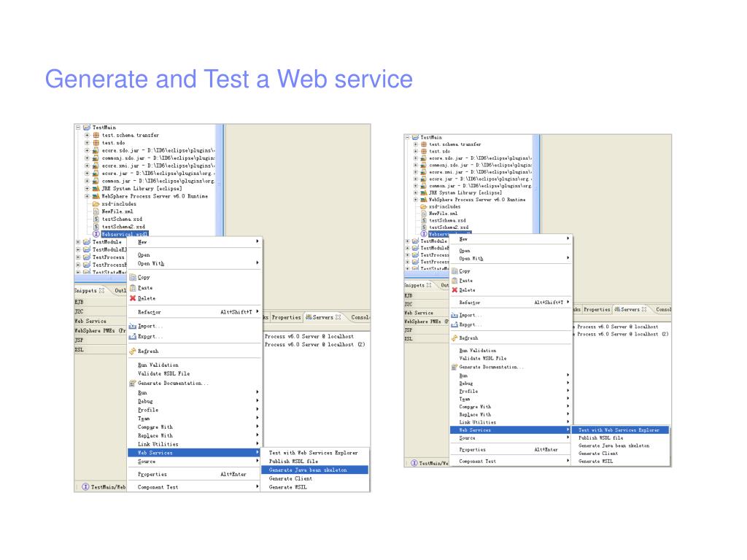The height and width of the screenshot is (560, 747).
Task: Open Refactor submenu in right screenshot
Action: tap(510, 303)
